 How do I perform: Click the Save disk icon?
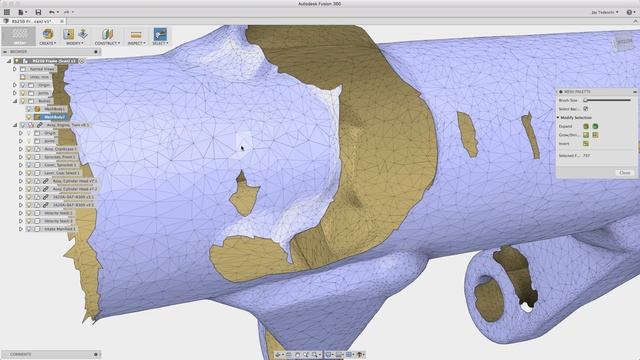coord(38,12)
